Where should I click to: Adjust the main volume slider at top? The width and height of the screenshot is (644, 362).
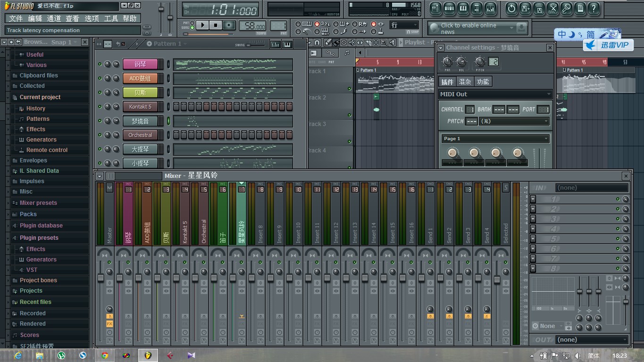[x=161, y=9]
